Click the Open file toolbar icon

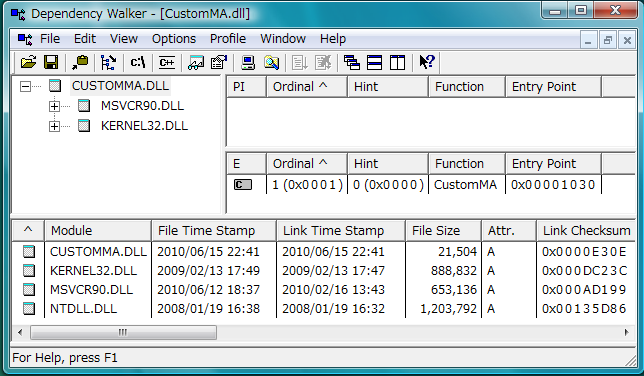[28, 62]
